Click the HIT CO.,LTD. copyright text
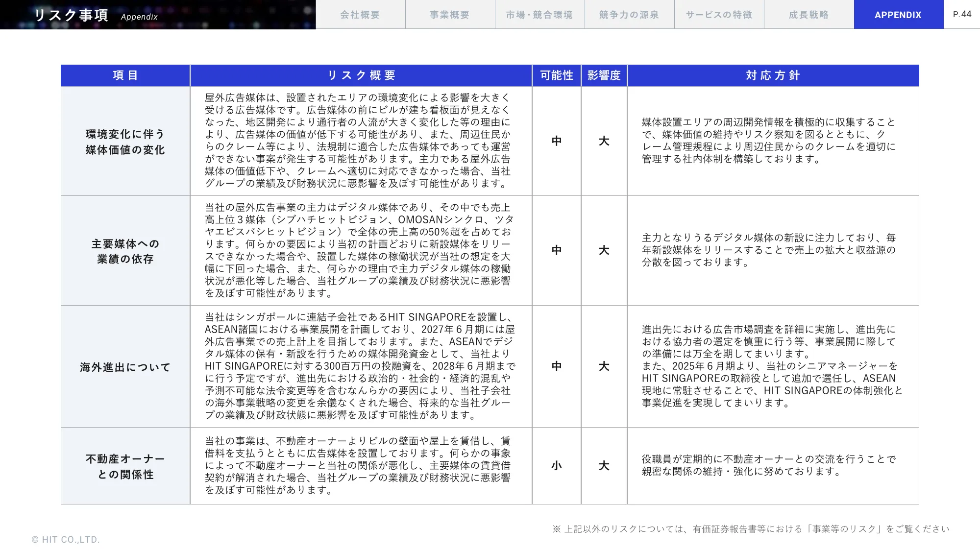980x551 pixels. pos(65,540)
